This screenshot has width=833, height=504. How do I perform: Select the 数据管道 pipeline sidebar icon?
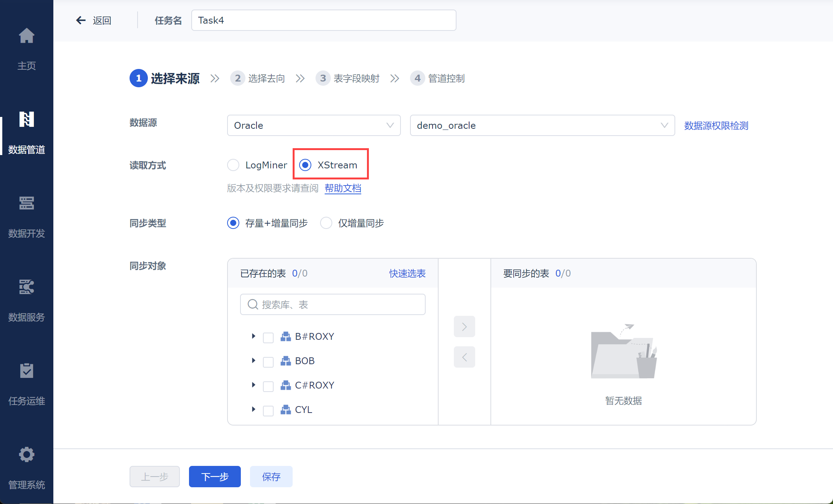tap(27, 120)
